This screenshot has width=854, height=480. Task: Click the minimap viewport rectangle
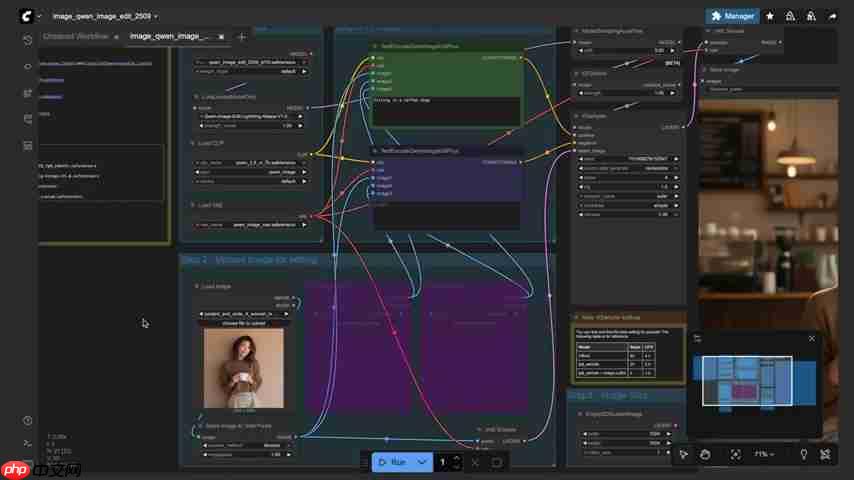(x=747, y=381)
